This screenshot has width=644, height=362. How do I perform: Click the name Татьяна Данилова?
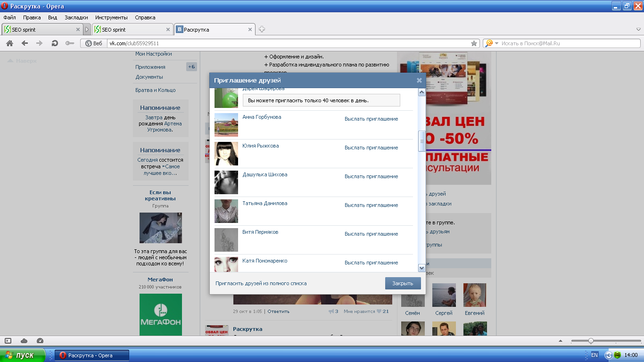click(x=264, y=203)
